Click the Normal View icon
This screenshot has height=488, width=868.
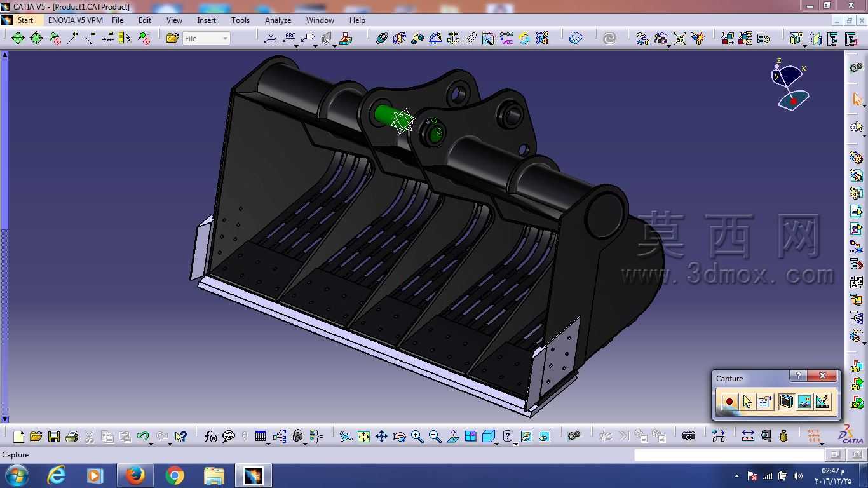(x=452, y=437)
